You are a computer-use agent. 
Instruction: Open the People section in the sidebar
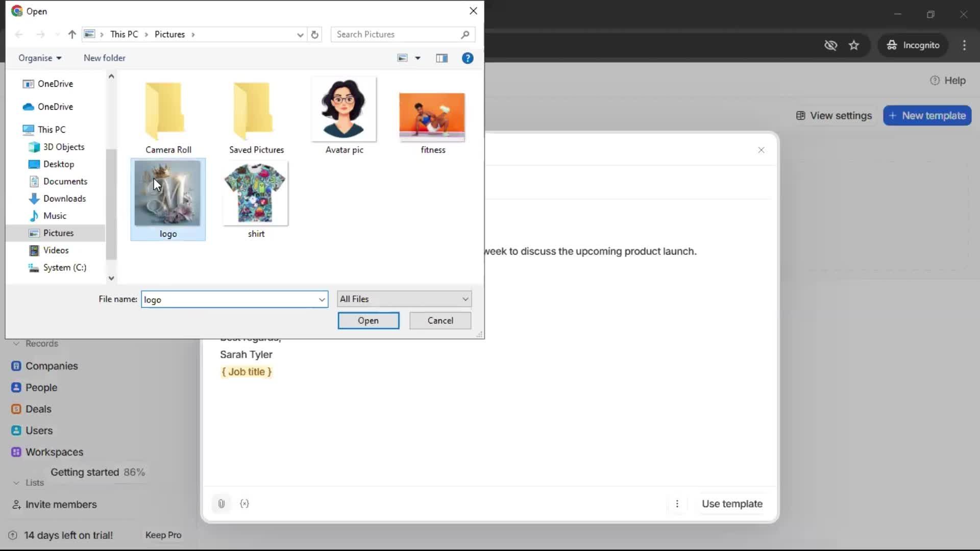[41, 387]
